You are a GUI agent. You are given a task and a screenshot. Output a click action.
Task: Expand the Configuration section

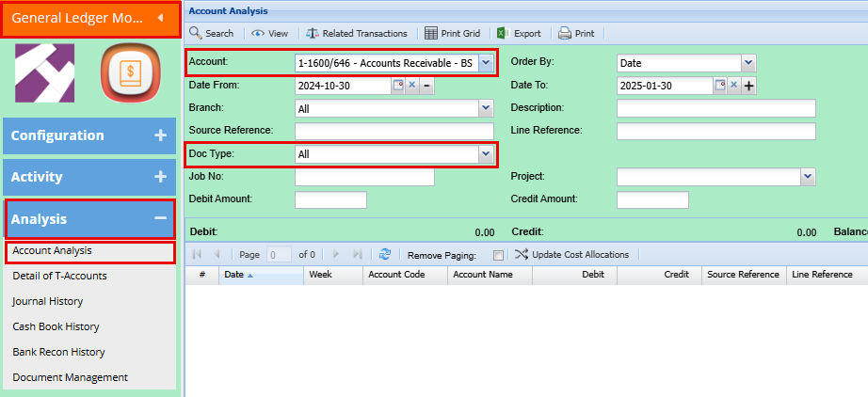tap(161, 135)
